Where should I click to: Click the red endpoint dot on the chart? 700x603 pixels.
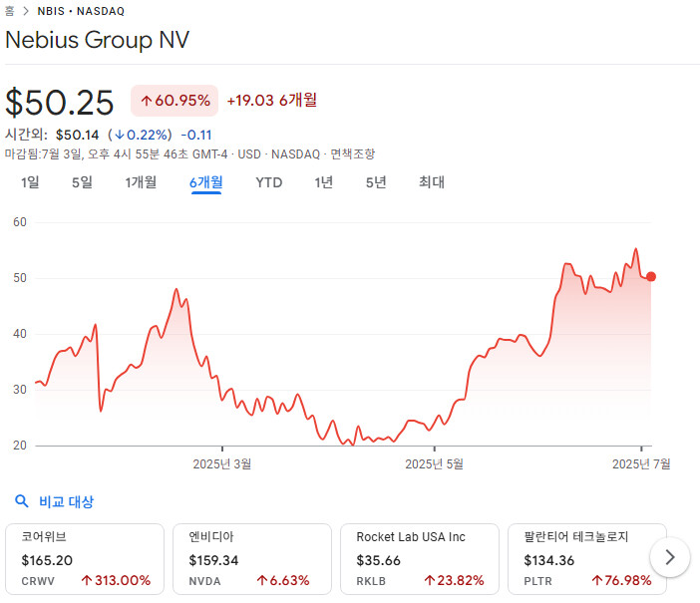coord(651,277)
